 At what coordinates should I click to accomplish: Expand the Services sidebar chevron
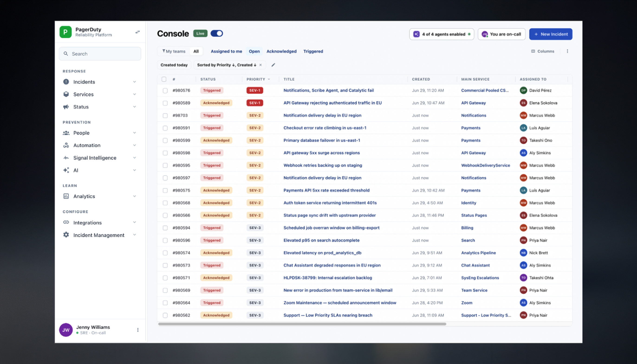pyautogui.click(x=134, y=94)
